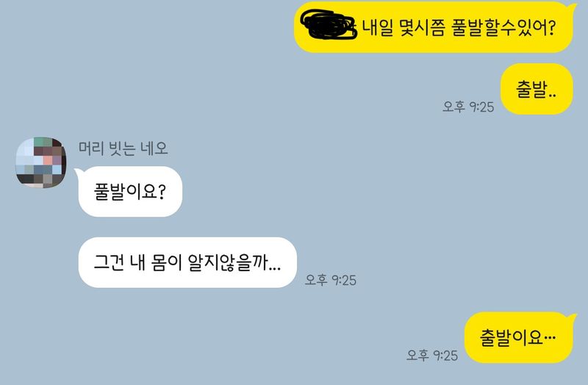Tap the black scribbled-out name in the first message
588x385 pixels.
329,24
